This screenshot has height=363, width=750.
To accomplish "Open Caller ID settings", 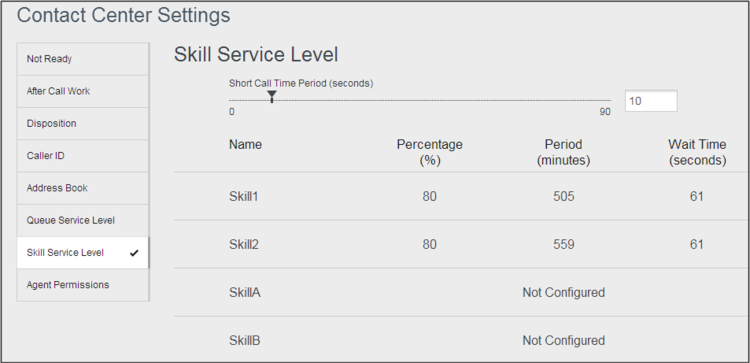I will [x=83, y=156].
